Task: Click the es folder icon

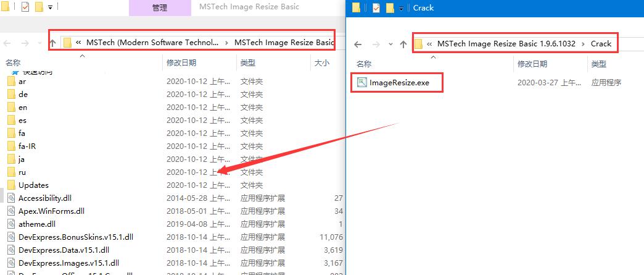Action: pos(12,121)
